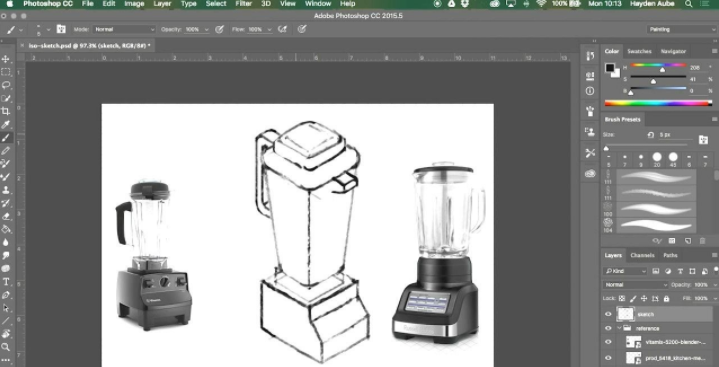
Task: Open the Painting workspace dropdown
Action: coord(681,29)
